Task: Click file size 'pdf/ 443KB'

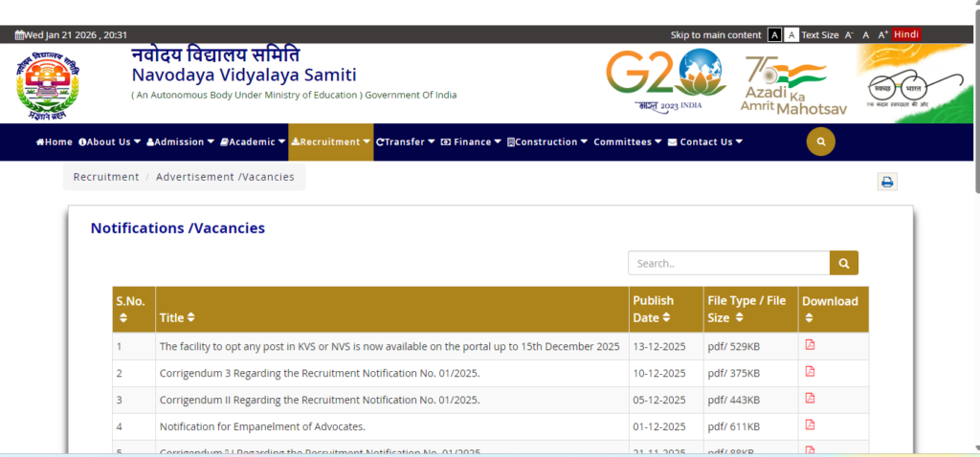Action: point(734,401)
